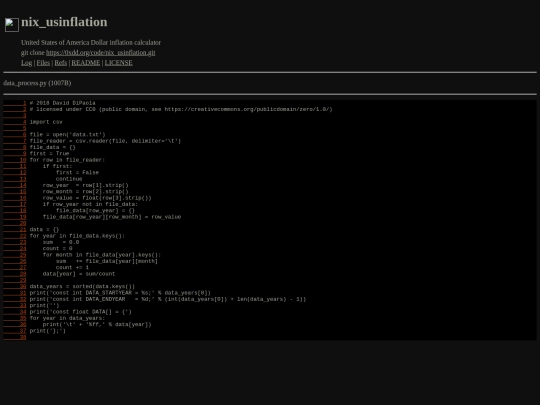540x405 pixels.
Task: Jump to line number 14 anchor
Action: 15,185
